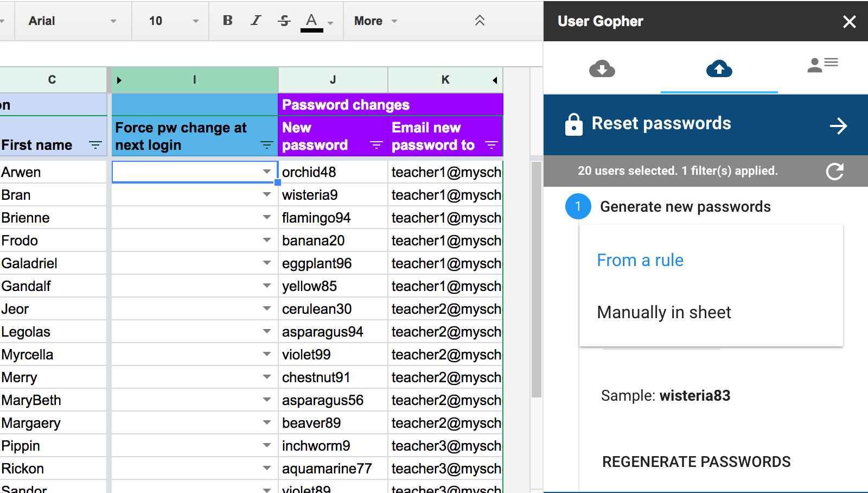868x493 pixels.
Task: Filter the First name column
Action: point(95,146)
